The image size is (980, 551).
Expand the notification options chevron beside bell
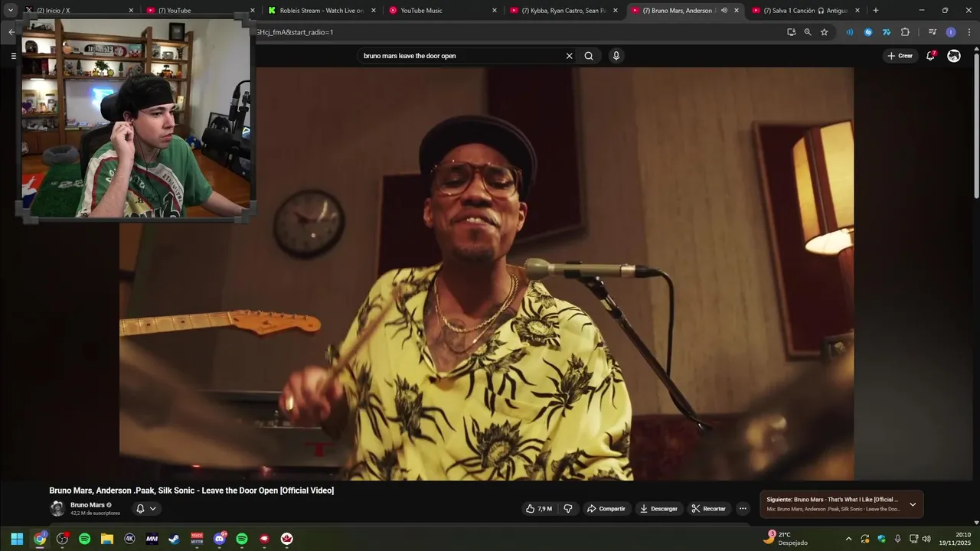click(153, 508)
